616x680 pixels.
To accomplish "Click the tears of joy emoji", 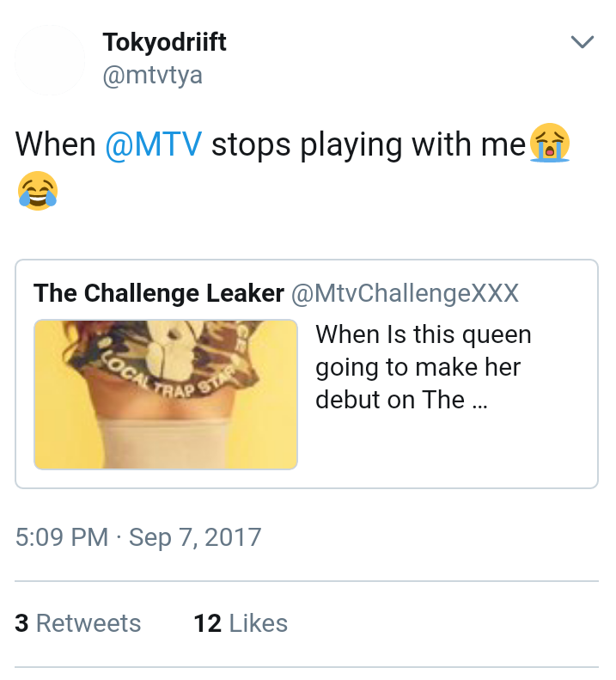I will point(38,191).
